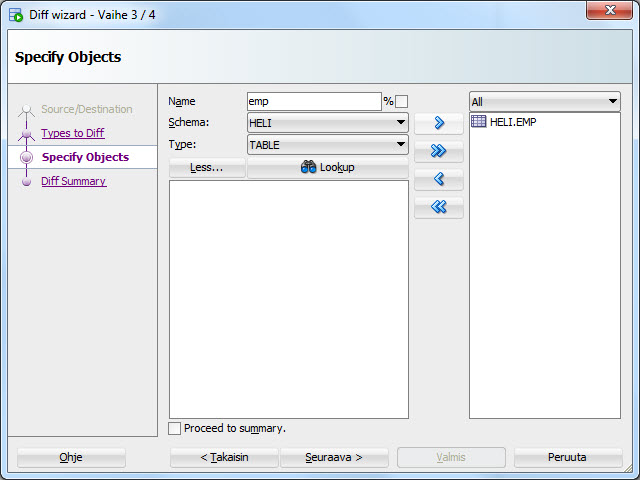Click the table icon beside HELI.EMP
Screen dimensions: 640x480
coord(478,122)
